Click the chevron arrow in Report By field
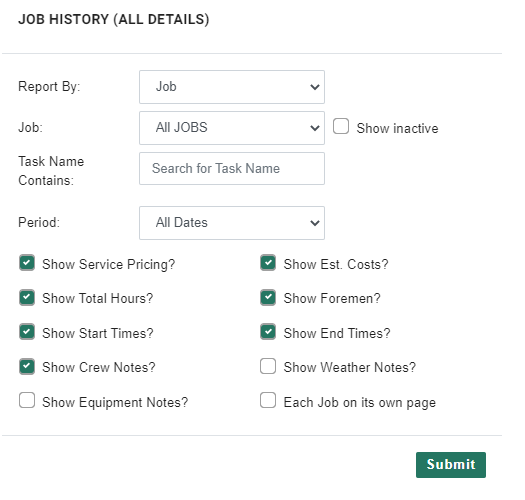This screenshot has height=500, width=525. 314,87
